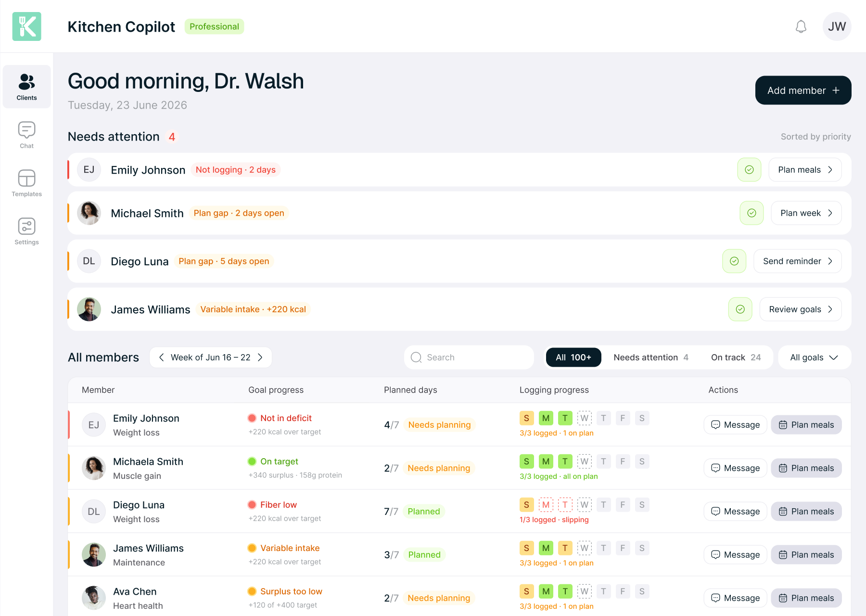The height and width of the screenshot is (616, 866).
Task: Click 'Not logging · 2 days' status tag
Action: (236, 170)
